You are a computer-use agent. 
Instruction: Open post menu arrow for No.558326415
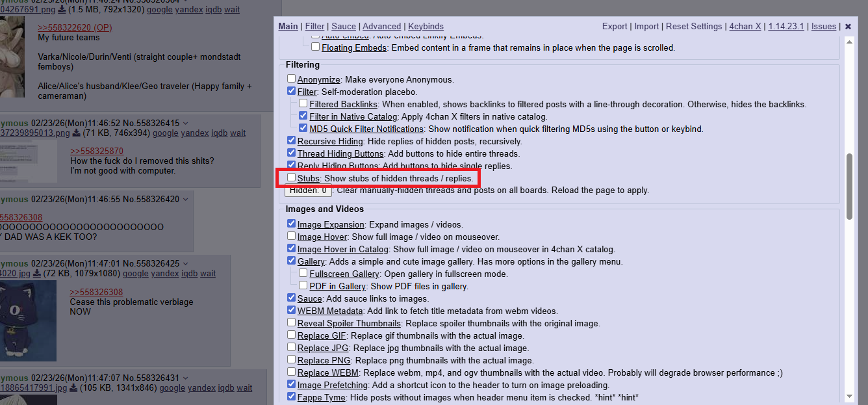coord(186,123)
